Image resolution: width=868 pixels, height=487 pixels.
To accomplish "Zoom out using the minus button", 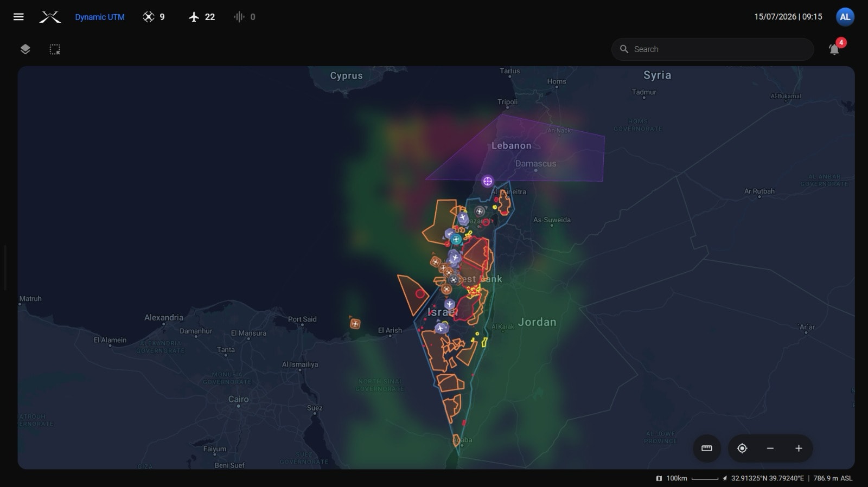I will point(770,448).
